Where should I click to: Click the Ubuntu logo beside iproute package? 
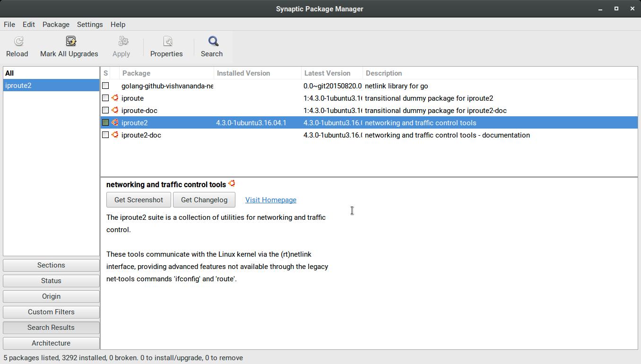pos(115,98)
